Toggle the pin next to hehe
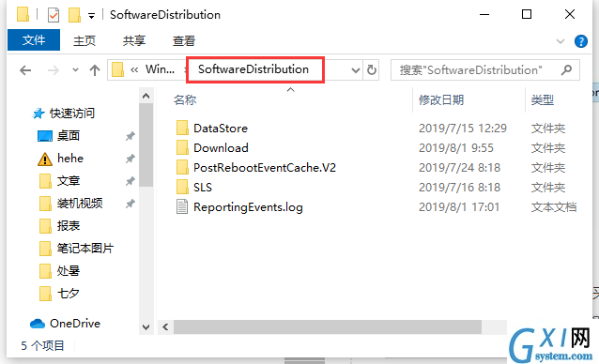This screenshot has height=364, width=599. [x=131, y=159]
